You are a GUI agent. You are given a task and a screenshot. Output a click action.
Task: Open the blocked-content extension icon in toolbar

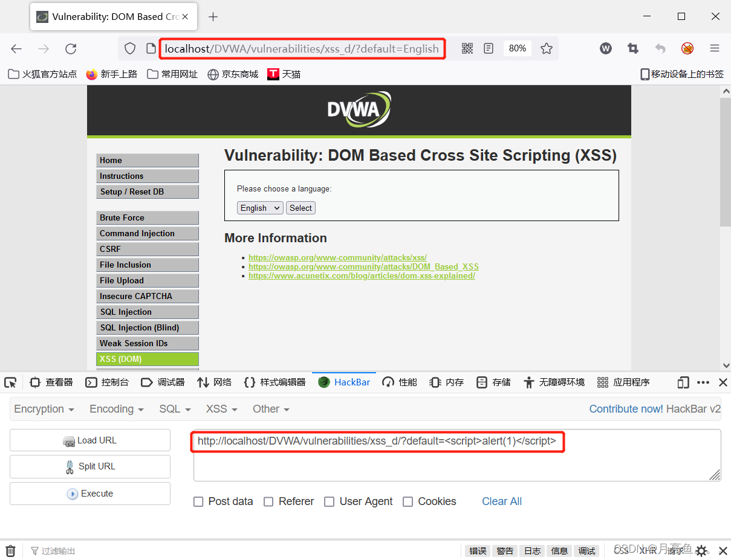(687, 48)
